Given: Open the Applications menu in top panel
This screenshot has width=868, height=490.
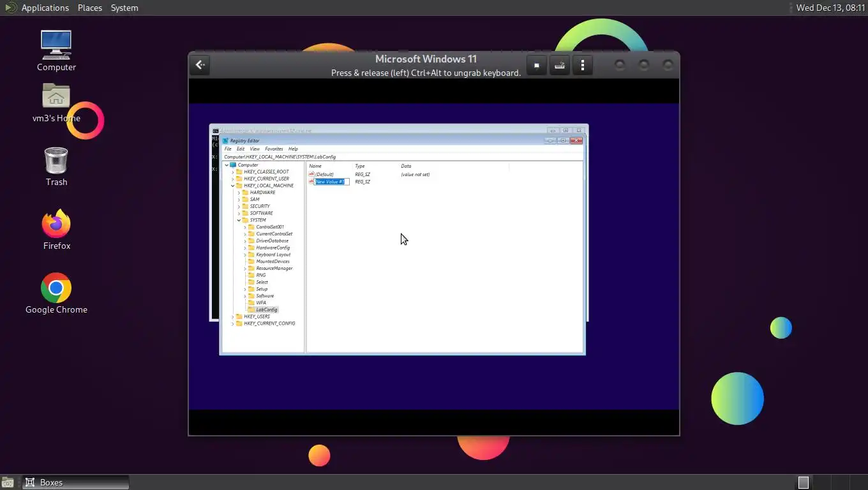Looking at the screenshot, I should point(45,8).
